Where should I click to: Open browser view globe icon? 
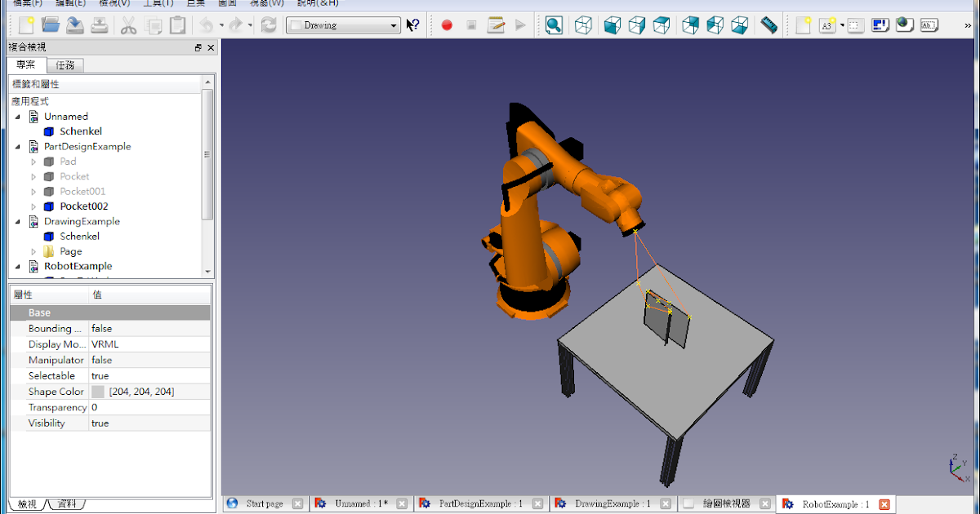tap(904, 24)
